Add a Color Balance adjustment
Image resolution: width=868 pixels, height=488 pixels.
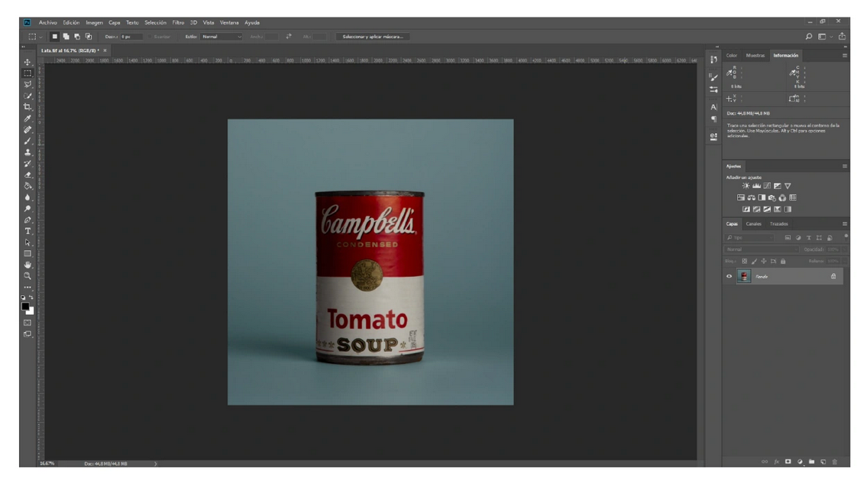751,197
